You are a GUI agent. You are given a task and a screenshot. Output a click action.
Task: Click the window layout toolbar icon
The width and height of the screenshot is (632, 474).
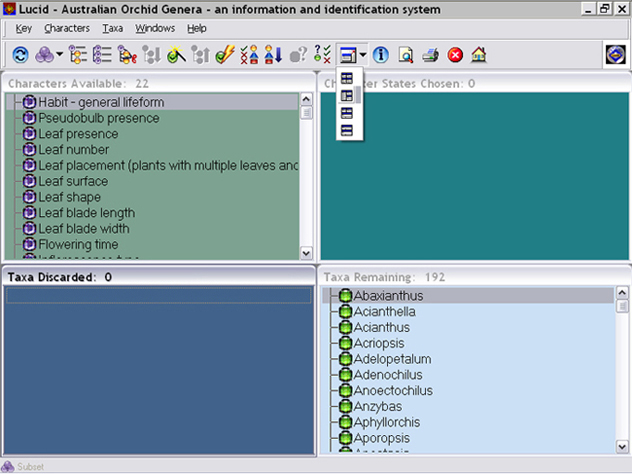click(x=348, y=55)
